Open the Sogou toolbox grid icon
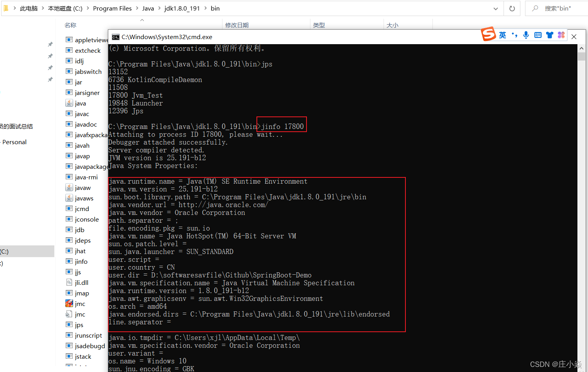This screenshot has width=588, height=372. (561, 35)
